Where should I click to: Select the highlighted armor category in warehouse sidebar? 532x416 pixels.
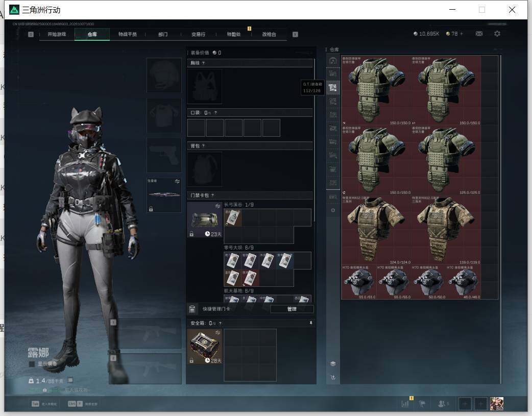(x=333, y=88)
